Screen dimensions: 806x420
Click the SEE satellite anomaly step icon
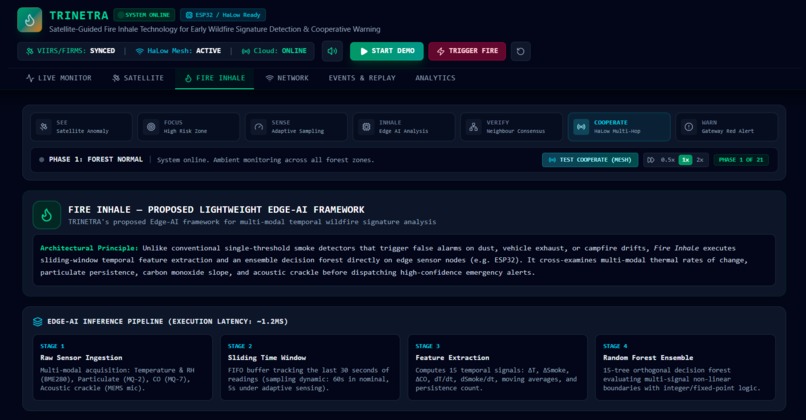pos(44,126)
